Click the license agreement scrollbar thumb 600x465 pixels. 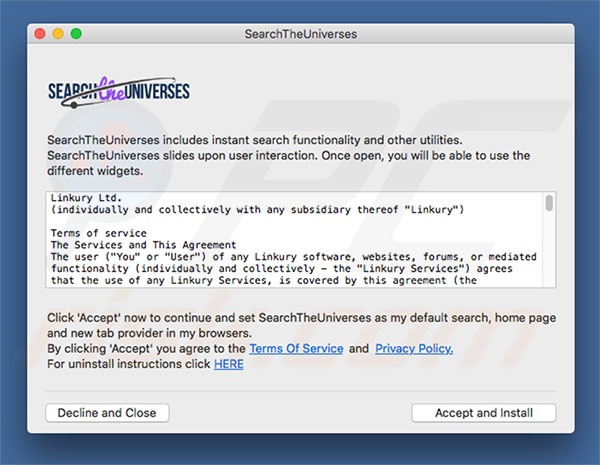click(549, 203)
